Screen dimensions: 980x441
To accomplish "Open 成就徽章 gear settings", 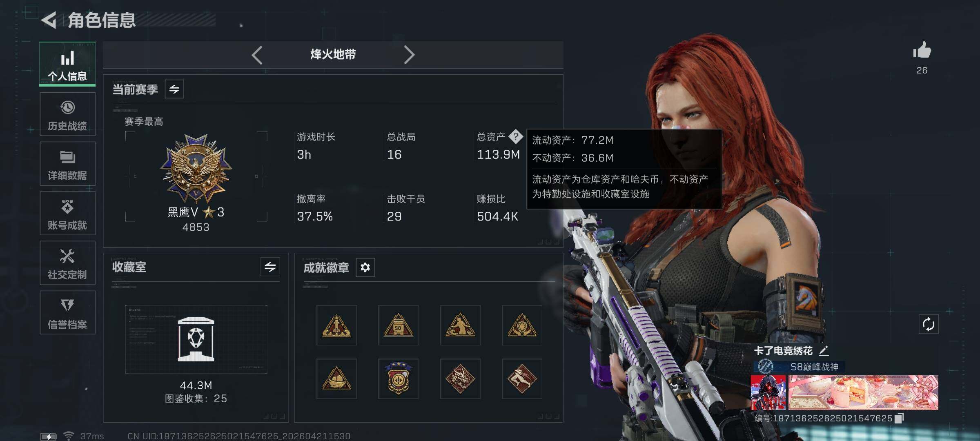I will (365, 267).
